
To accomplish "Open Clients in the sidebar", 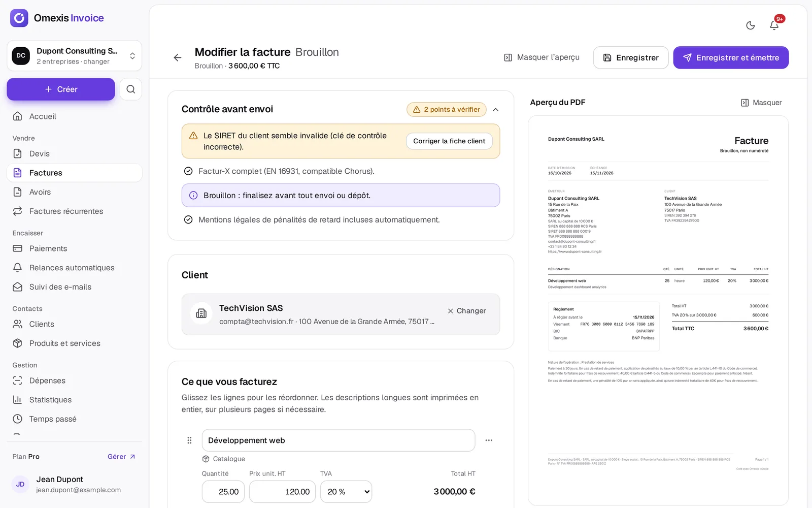I will pyautogui.click(x=74, y=325).
